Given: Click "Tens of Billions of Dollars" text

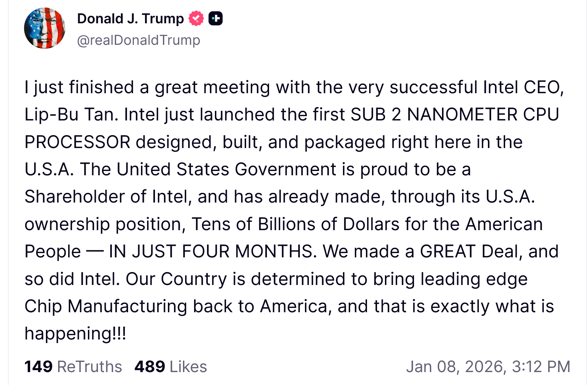Looking at the screenshot, I should (x=295, y=224).
